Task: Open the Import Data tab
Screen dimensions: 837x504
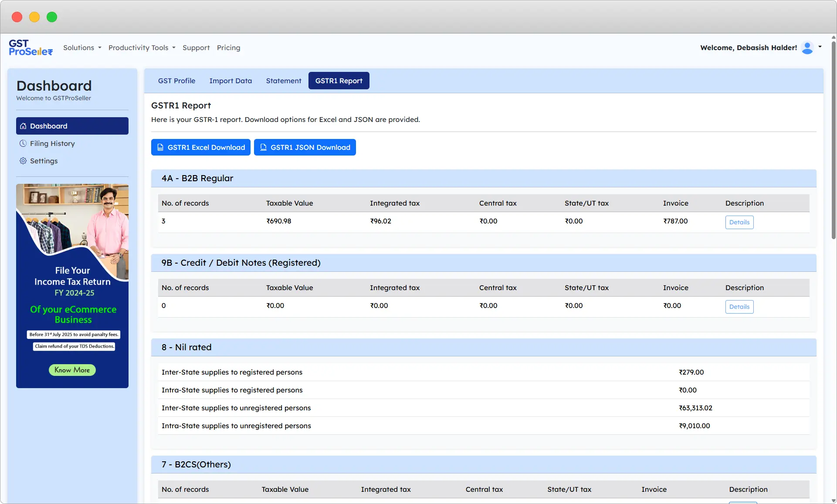Action: (x=230, y=81)
